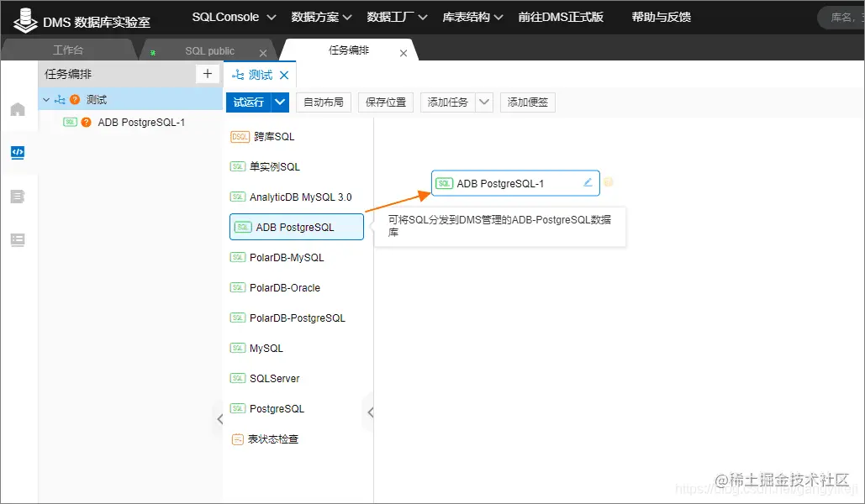Click the warning icon beside ADB PostgreSQL-1 tree row
This screenshot has height=504, width=865.
tap(86, 123)
